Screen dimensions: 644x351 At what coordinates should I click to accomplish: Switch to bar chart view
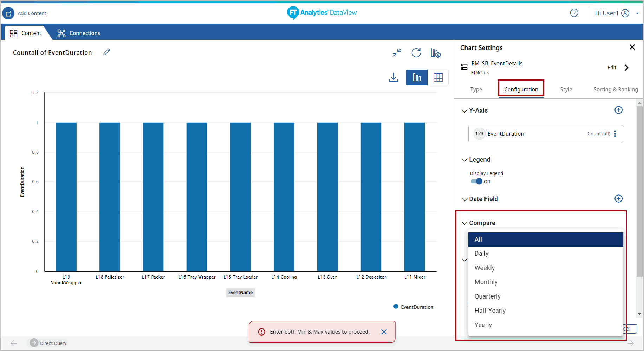coord(417,77)
